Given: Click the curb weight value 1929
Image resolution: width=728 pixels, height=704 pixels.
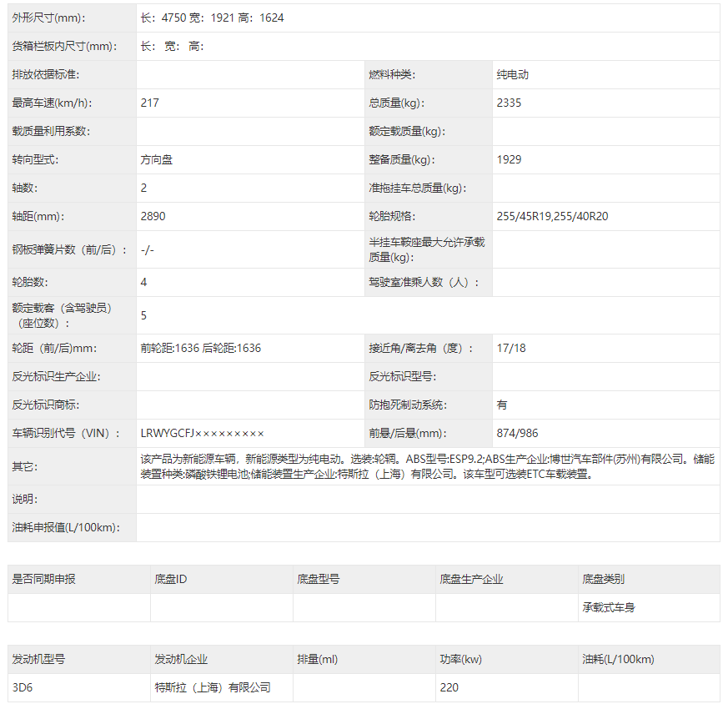Looking at the screenshot, I should click(x=509, y=159).
